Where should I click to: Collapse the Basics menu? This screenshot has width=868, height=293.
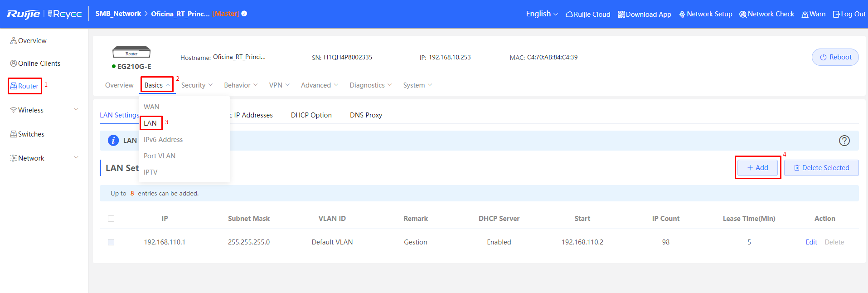157,85
